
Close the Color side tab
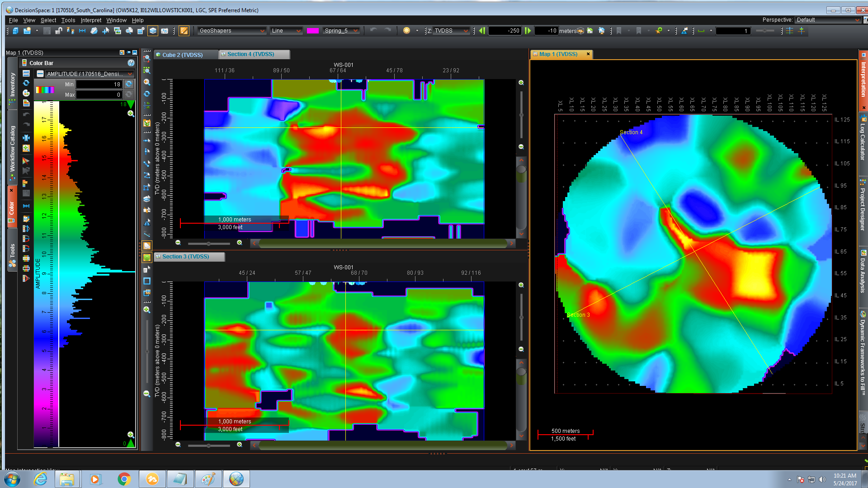pyautogui.click(x=11, y=190)
